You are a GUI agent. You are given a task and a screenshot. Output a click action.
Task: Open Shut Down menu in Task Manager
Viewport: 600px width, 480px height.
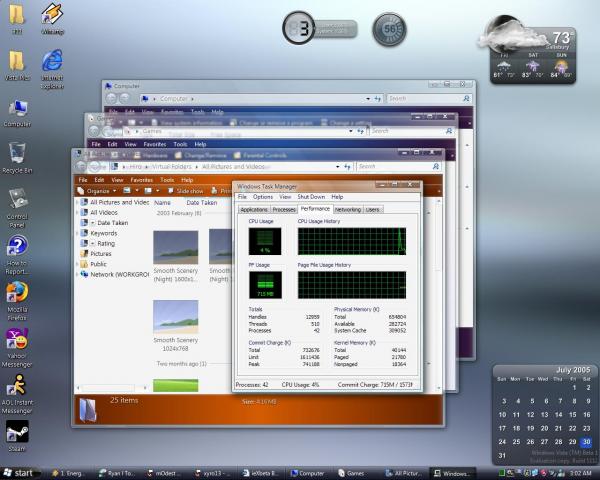(311, 197)
